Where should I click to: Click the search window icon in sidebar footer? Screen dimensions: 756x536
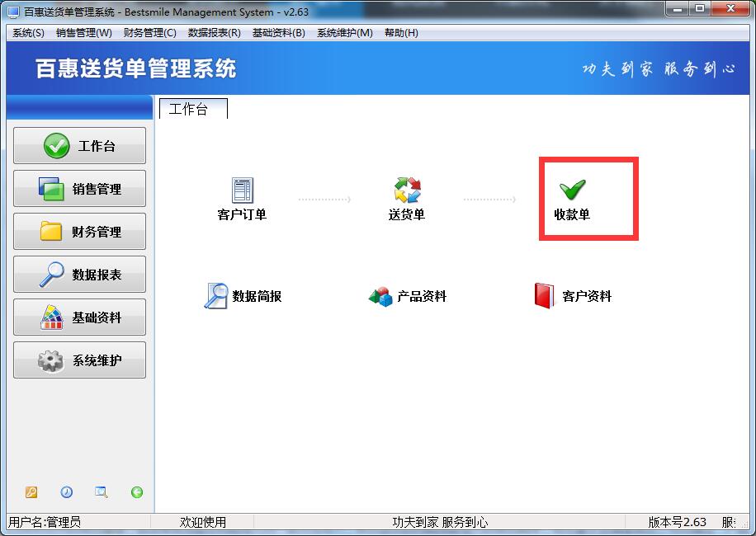point(102,492)
